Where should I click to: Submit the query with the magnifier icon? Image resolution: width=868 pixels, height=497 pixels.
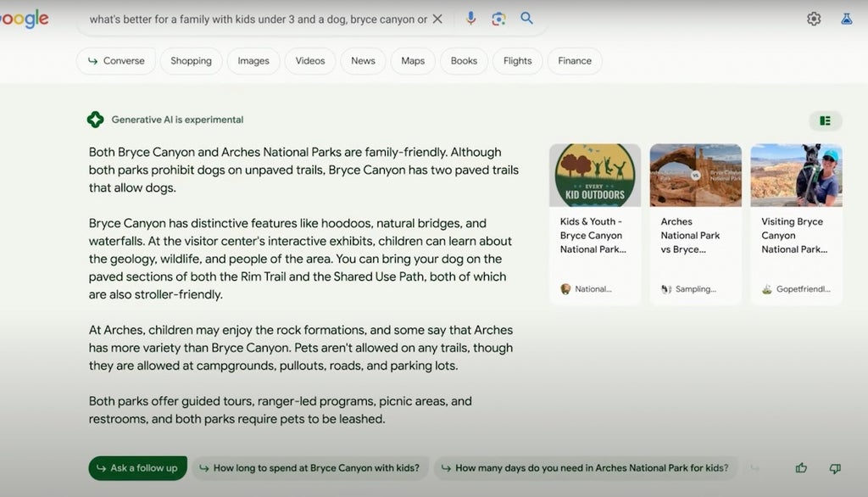526,19
